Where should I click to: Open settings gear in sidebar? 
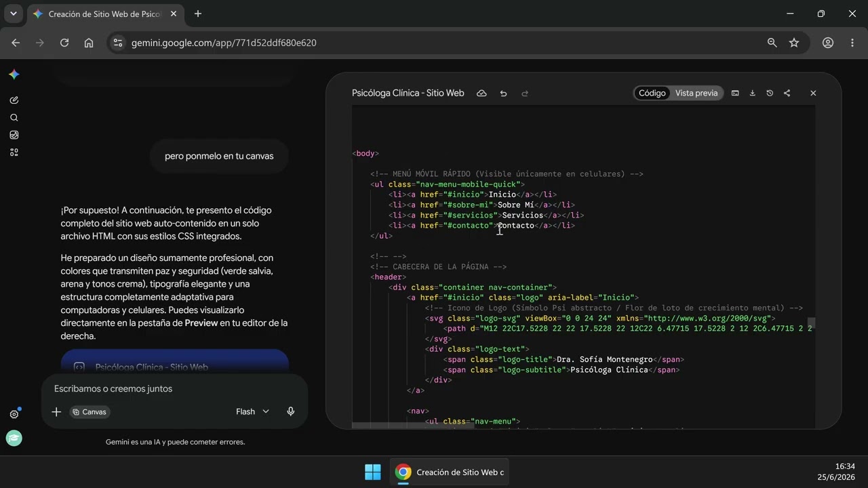pyautogui.click(x=14, y=414)
